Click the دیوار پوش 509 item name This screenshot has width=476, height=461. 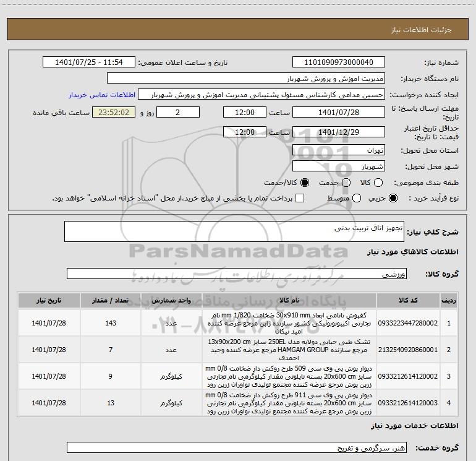(289, 376)
